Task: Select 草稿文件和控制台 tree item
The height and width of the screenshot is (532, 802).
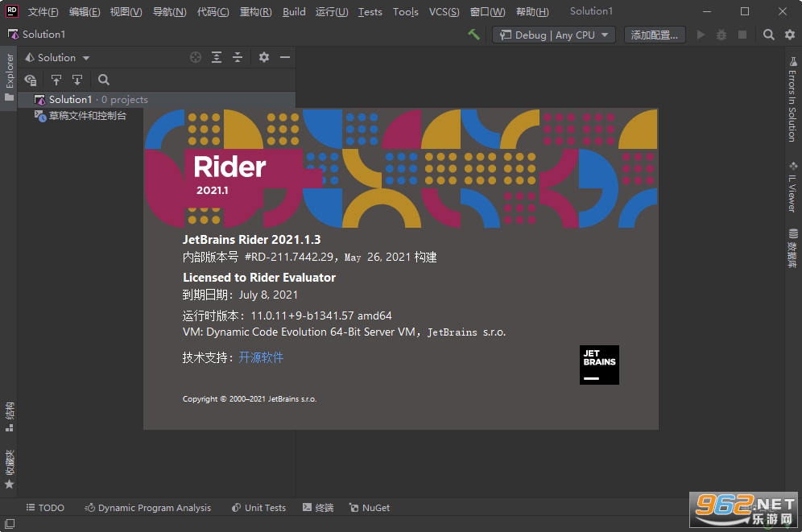Action: [81, 116]
